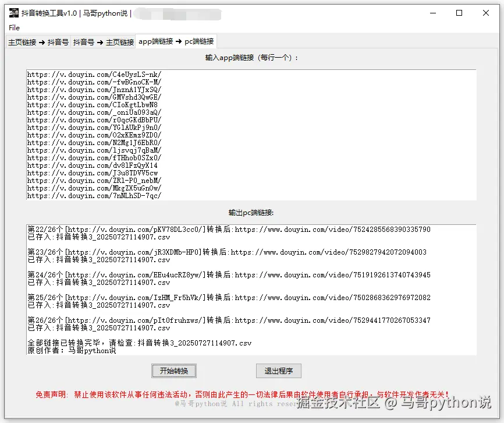The height and width of the screenshot is (423, 504).
Task: Switch to 抖音号 → 主页链接 tab
Action: point(103,42)
